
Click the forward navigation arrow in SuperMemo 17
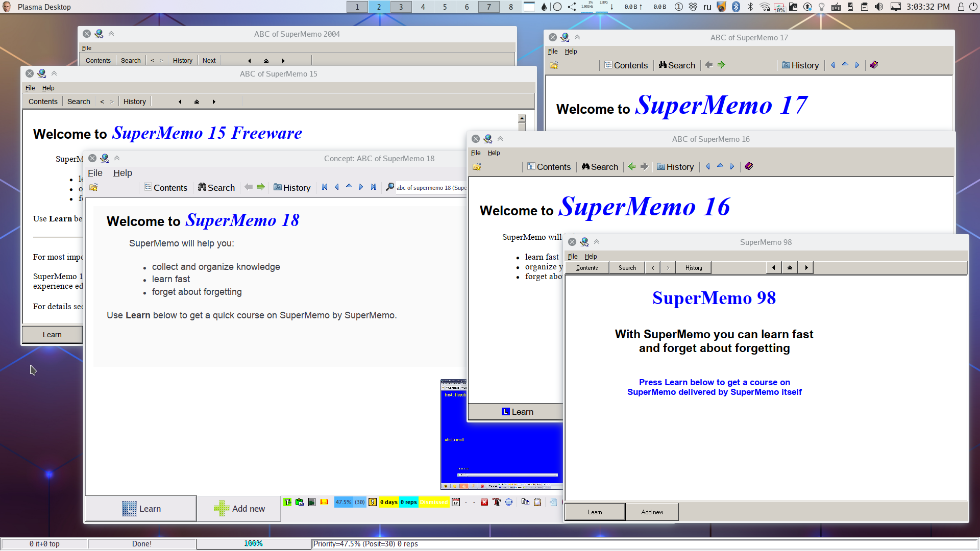721,65
